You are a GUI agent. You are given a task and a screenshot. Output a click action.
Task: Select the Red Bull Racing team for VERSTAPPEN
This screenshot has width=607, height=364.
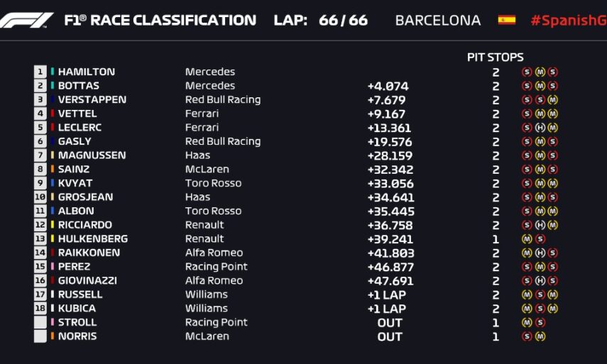pyautogui.click(x=222, y=100)
